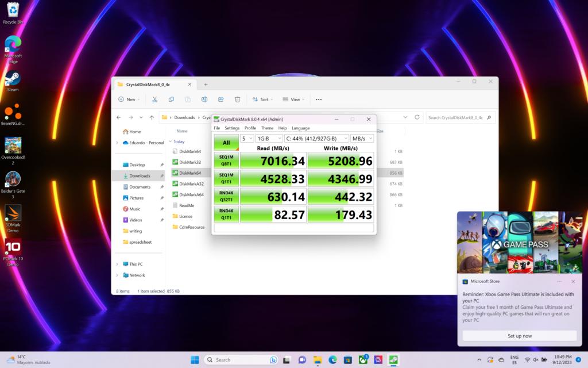Viewport: 588px width, 368px height.
Task: Collapse the Today group in file list
Action: 171,141
